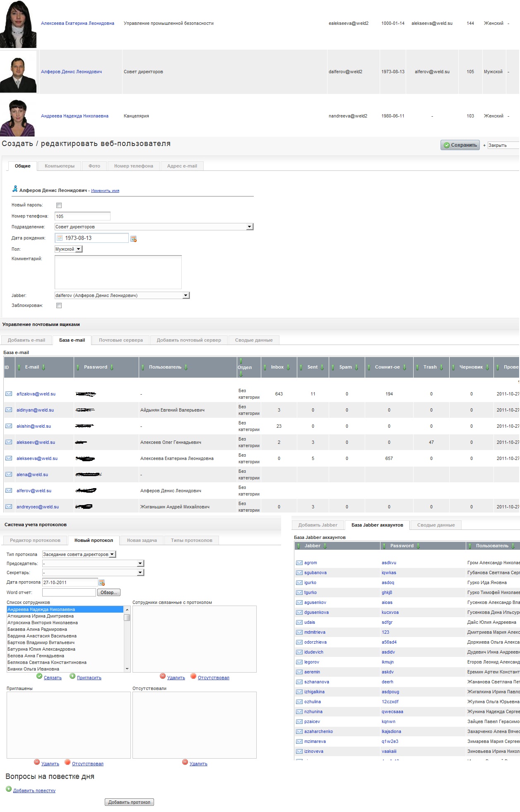Click green plus icon next to Пригласить
The image size is (520, 812).
click(x=72, y=676)
